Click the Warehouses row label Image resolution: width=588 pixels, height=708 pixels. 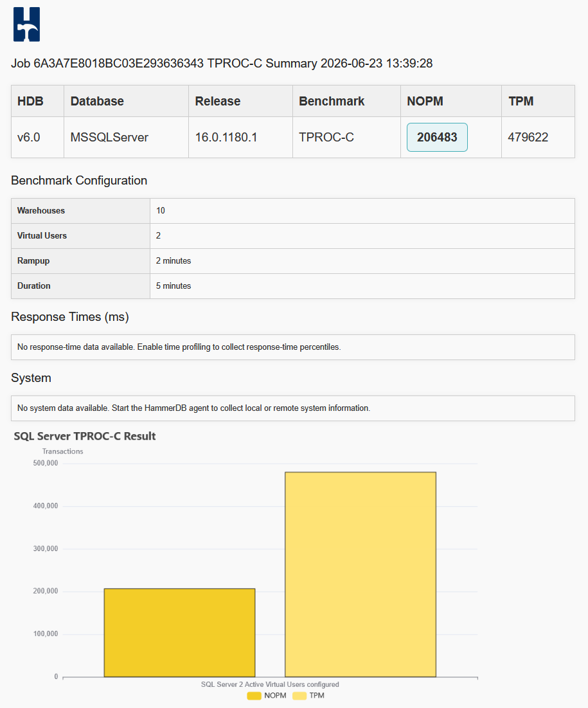[41, 211]
